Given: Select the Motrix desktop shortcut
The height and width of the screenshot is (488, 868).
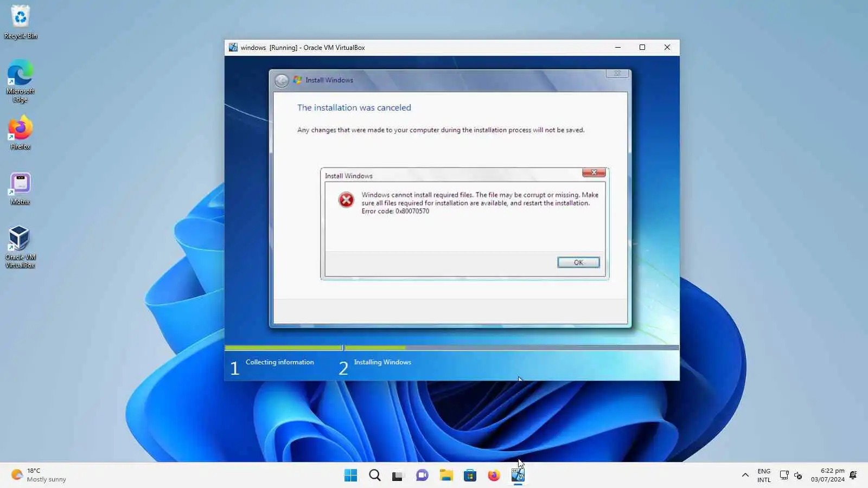Looking at the screenshot, I should point(21,189).
